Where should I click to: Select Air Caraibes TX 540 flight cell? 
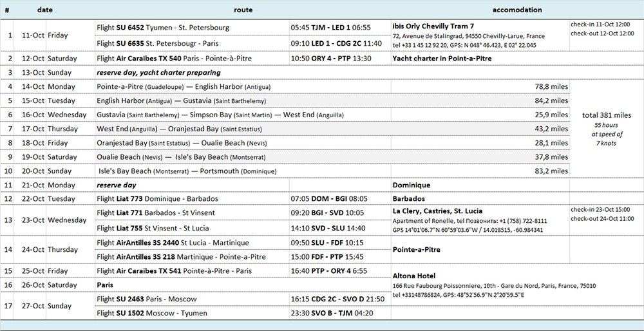[x=192, y=59]
